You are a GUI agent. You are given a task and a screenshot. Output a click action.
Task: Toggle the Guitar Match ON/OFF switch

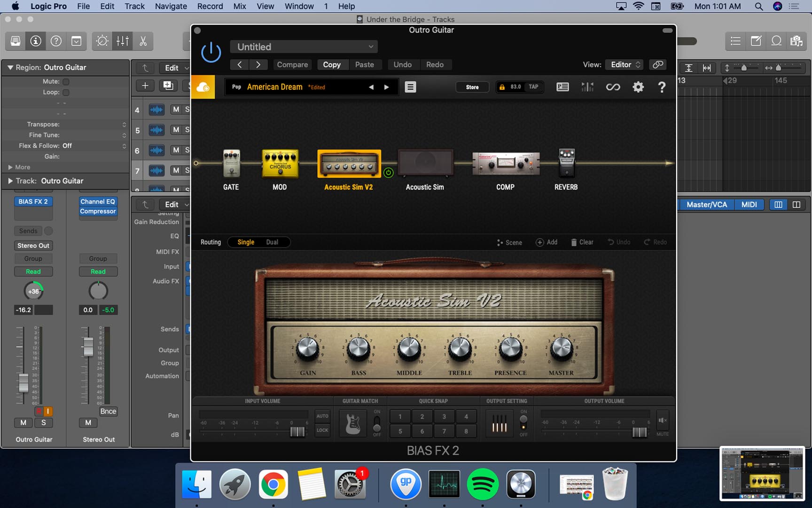point(377,423)
